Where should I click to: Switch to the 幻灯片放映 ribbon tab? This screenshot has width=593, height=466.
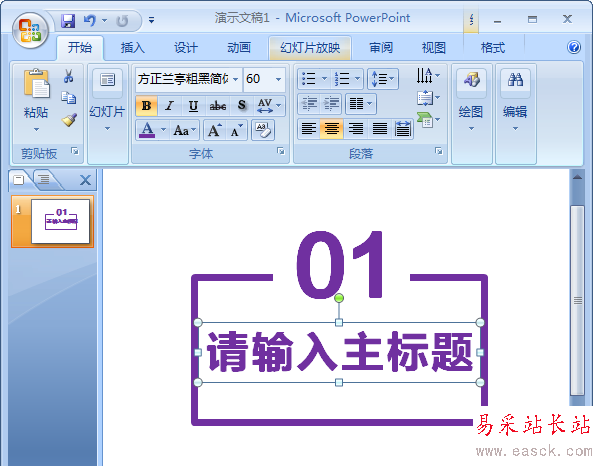pyautogui.click(x=310, y=48)
